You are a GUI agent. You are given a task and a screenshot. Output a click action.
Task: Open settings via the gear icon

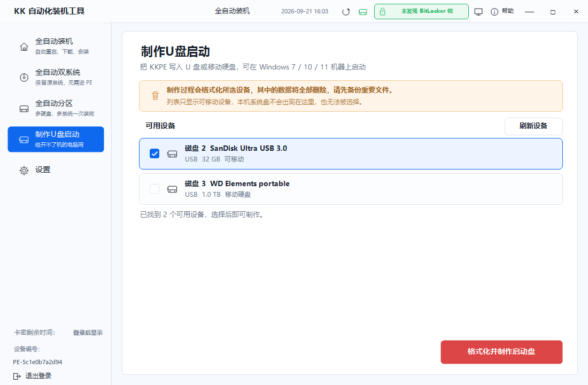click(24, 171)
